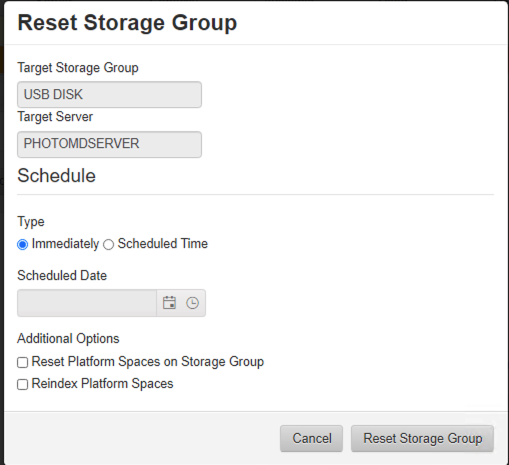Click the Target Server label
The height and width of the screenshot is (465, 509).
pos(55,117)
